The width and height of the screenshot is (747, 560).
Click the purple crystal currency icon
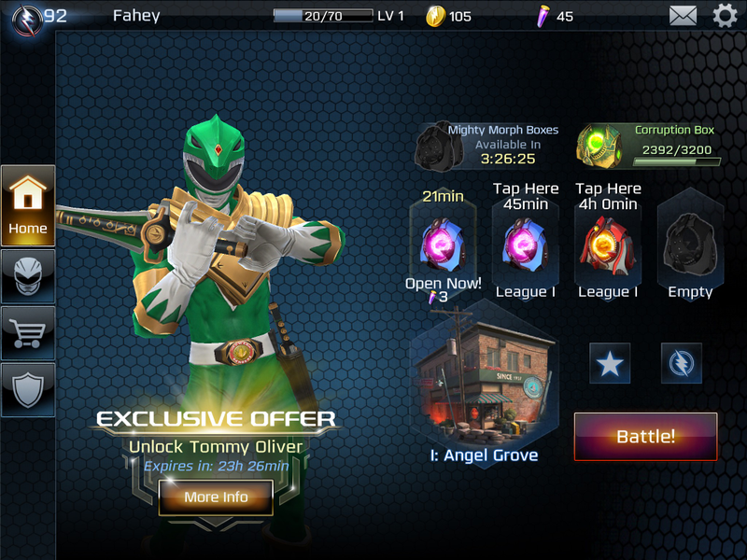coord(543,17)
